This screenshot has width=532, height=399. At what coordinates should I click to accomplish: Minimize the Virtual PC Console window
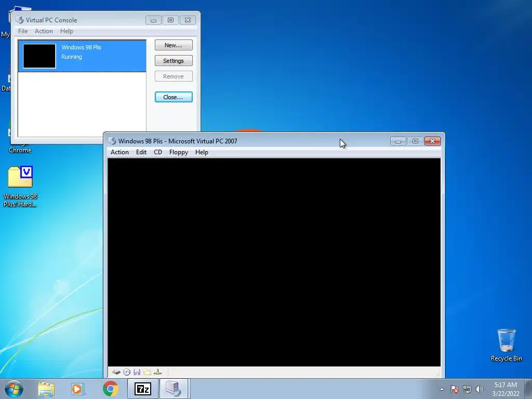tap(153, 20)
